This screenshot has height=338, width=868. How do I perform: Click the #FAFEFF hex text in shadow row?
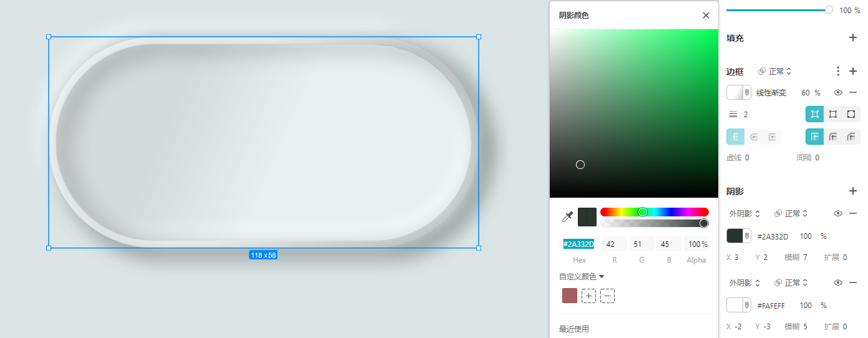(x=771, y=306)
